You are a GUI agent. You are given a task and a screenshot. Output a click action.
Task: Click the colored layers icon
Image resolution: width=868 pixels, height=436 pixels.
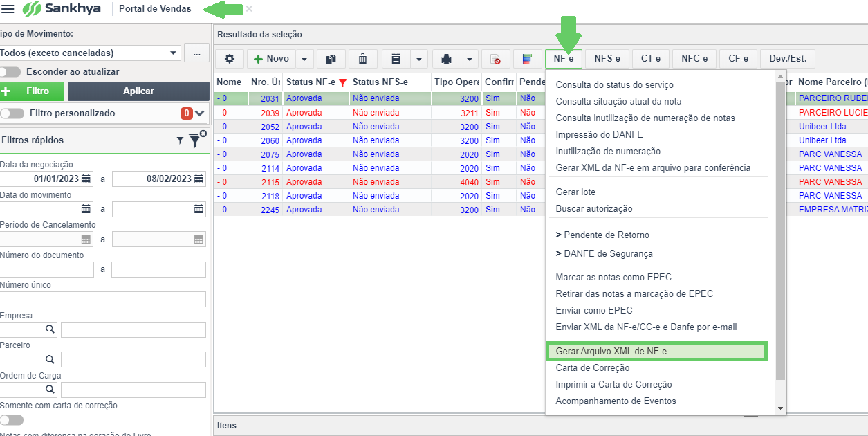coord(527,59)
